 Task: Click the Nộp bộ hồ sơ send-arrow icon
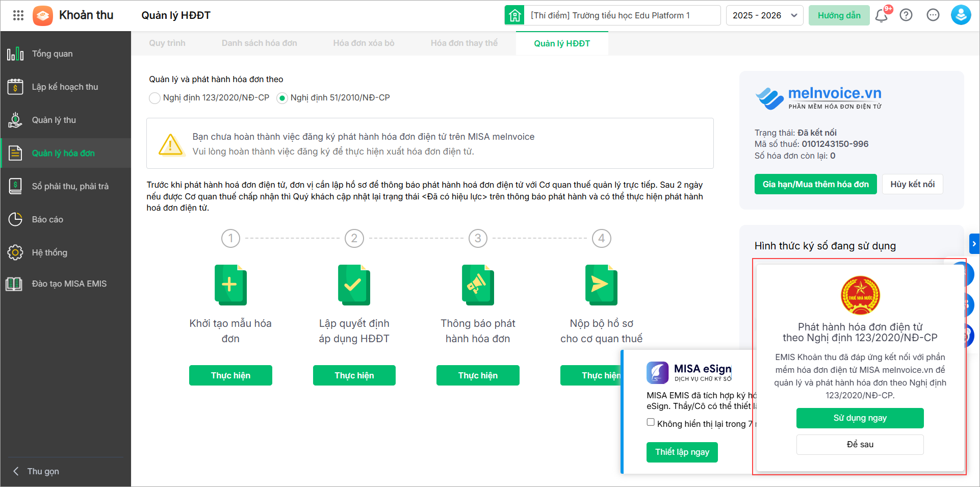(601, 285)
